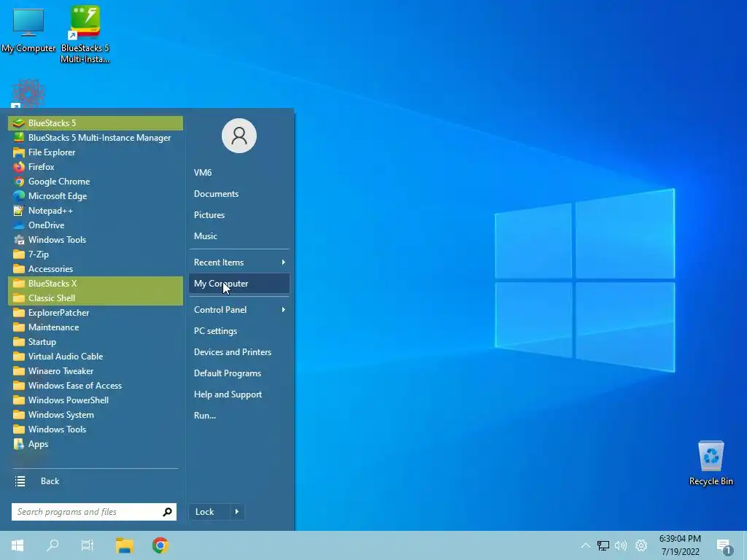The width and height of the screenshot is (747, 560).
Task: Start Microsoft Edge from the menu
Action: click(96, 196)
